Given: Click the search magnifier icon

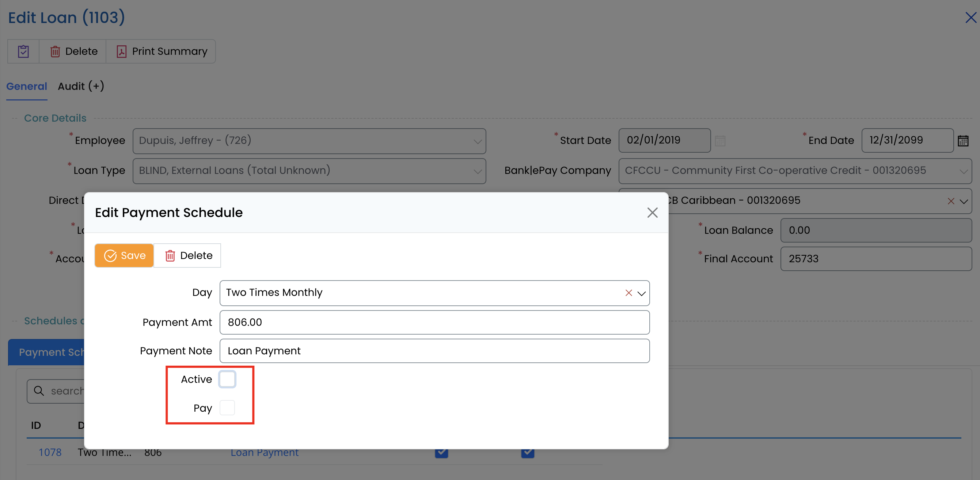Looking at the screenshot, I should 39,391.
